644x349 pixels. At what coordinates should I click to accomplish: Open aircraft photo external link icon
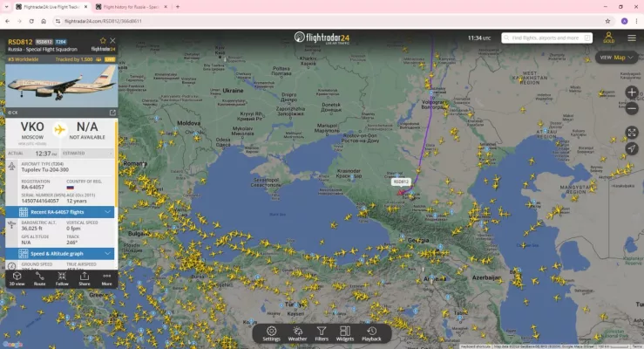pos(112,113)
